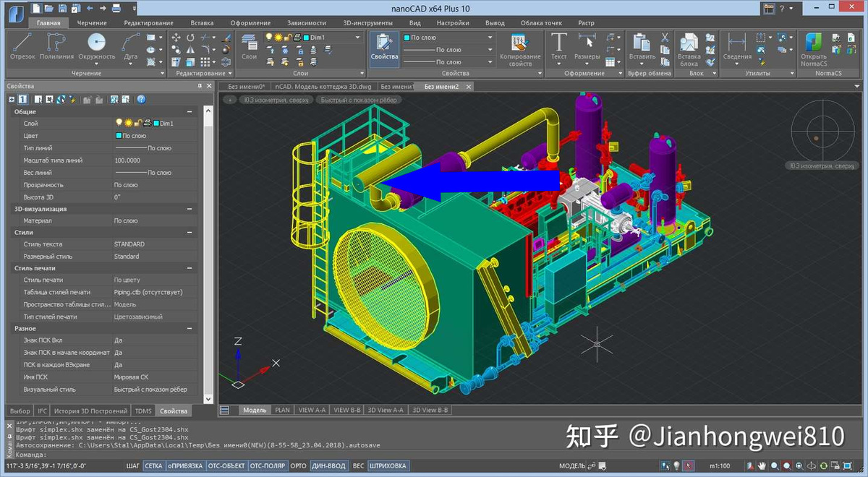Open the Dim1 layer dropdown in ribbon

coord(357,38)
